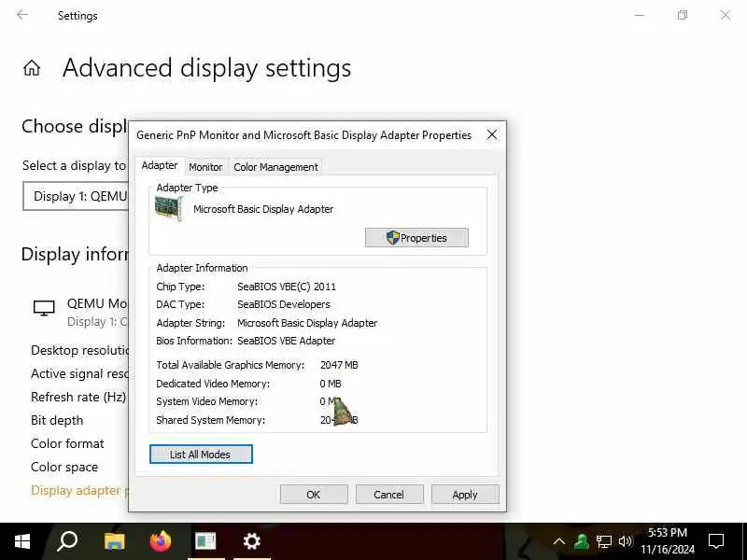Click Color format label in Settings
Image resolution: width=747 pixels, height=560 pixels.
click(67, 443)
